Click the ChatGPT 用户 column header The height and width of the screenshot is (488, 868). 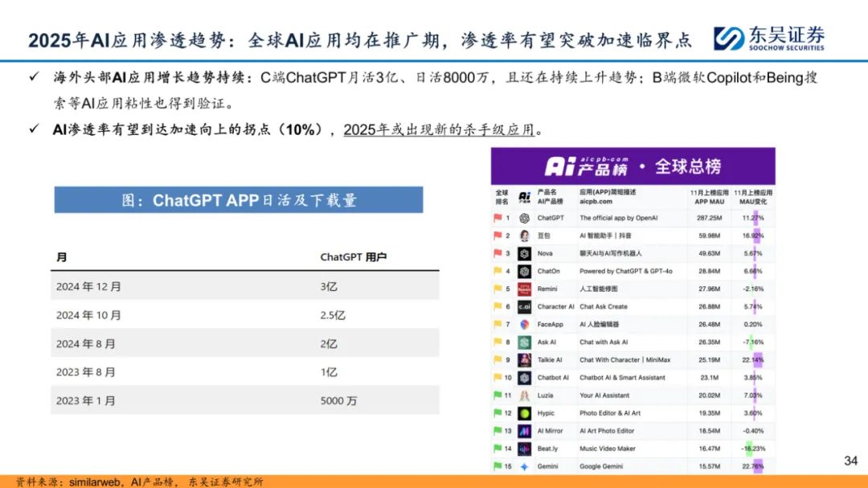point(353,257)
